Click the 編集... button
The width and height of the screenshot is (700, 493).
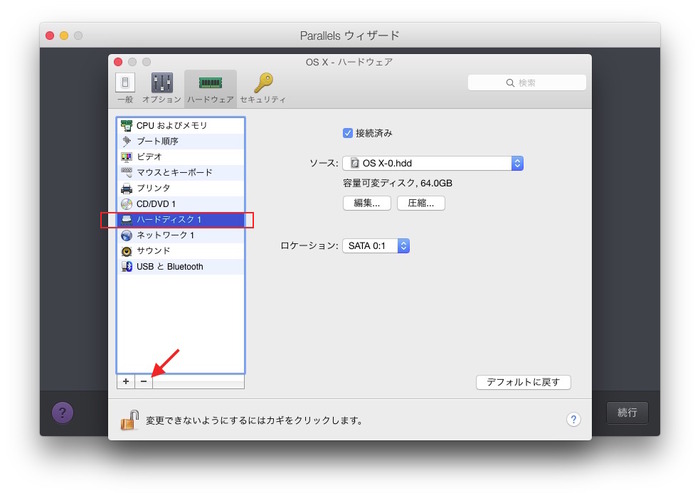pyautogui.click(x=367, y=203)
